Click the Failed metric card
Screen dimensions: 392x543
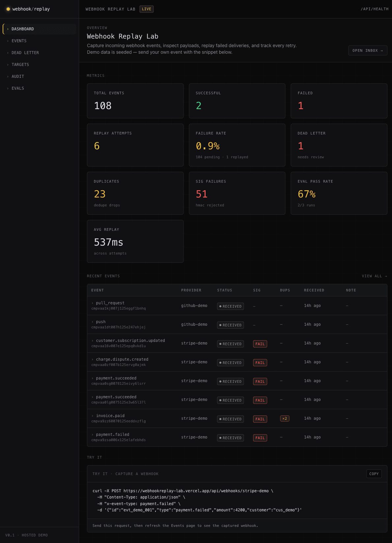point(339,101)
